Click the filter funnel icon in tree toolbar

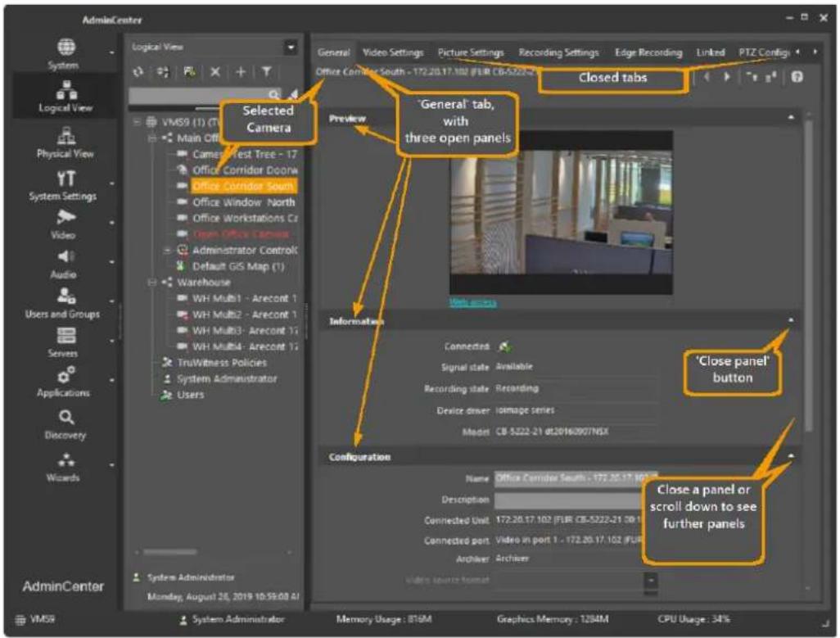[266, 72]
